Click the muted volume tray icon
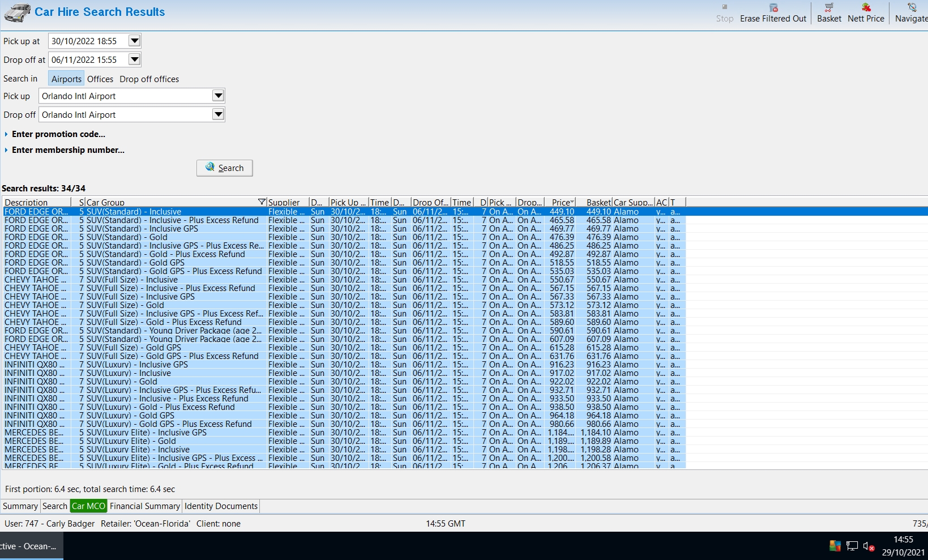928x560 pixels. [869, 546]
